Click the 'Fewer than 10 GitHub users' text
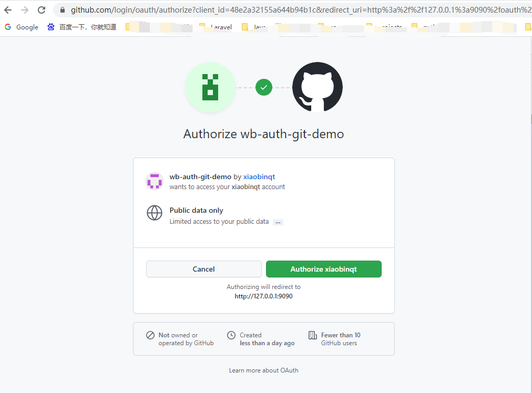Image resolution: width=532 pixels, height=393 pixels. pyautogui.click(x=341, y=339)
